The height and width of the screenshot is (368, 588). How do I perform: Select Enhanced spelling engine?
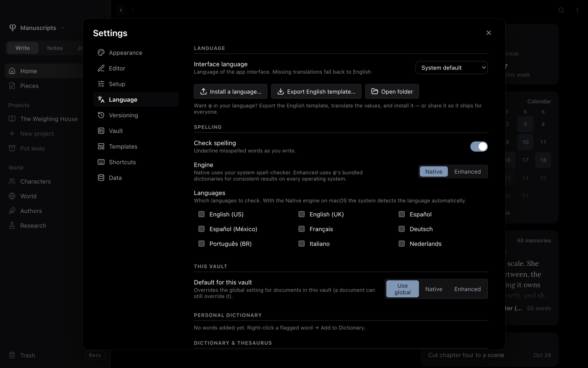(x=467, y=171)
